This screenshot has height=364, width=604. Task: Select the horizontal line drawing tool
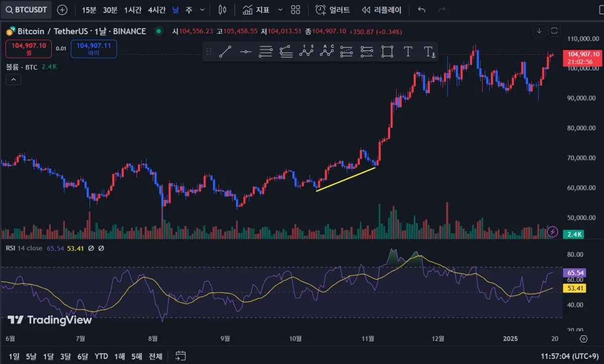246,51
